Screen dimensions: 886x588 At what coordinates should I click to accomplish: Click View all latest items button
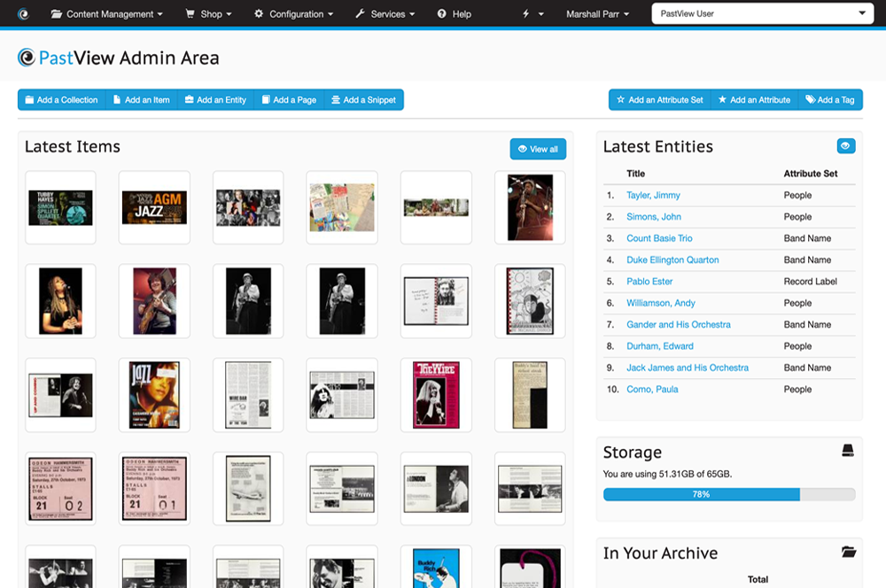click(x=538, y=149)
